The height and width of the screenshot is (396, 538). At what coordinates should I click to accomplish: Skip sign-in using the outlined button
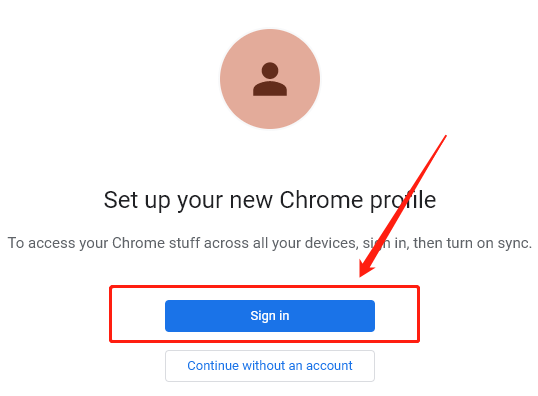[270, 366]
